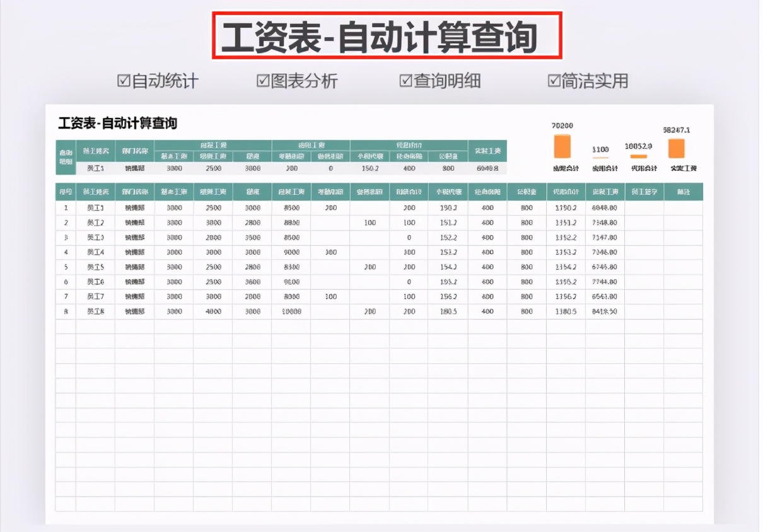Click the 销售部 cell of 员工2
Image resolution: width=763 pixels, height=532 pixels.
[x=136, y=223]
